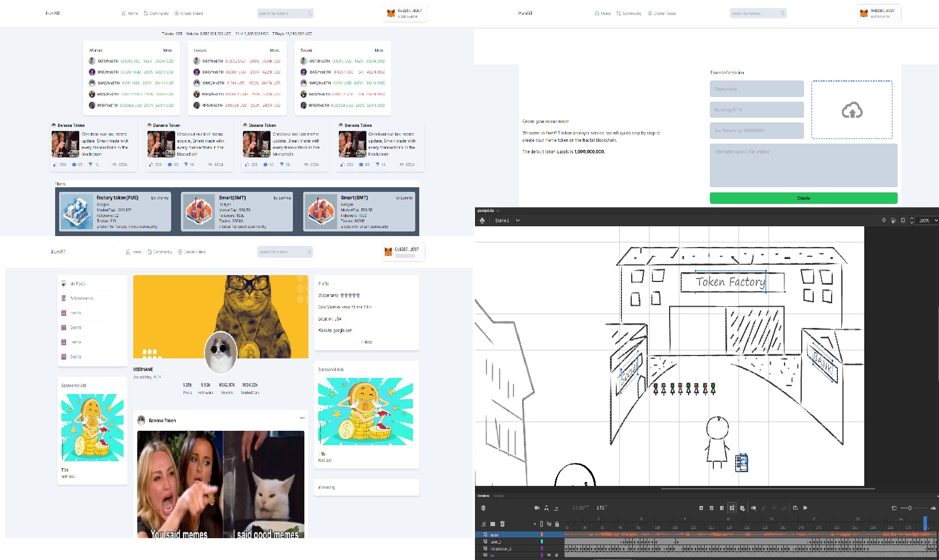Toggle hide all layers eye icon
The width and height of the screenshot is (939, 560).
(x=549, y=524)
